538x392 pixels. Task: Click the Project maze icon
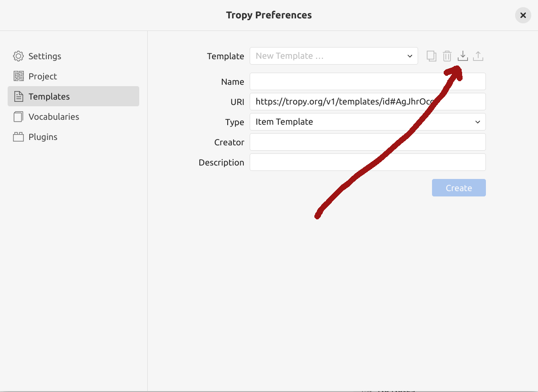tap(18, 76)
